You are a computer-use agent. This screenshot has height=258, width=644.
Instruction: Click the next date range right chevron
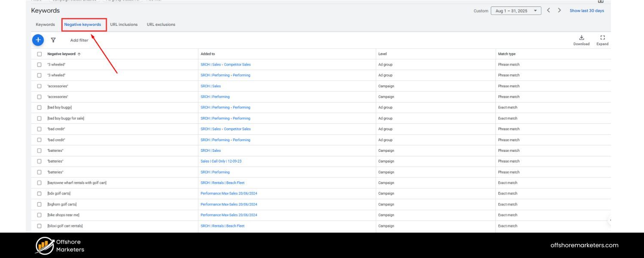[x=559, y=11]
